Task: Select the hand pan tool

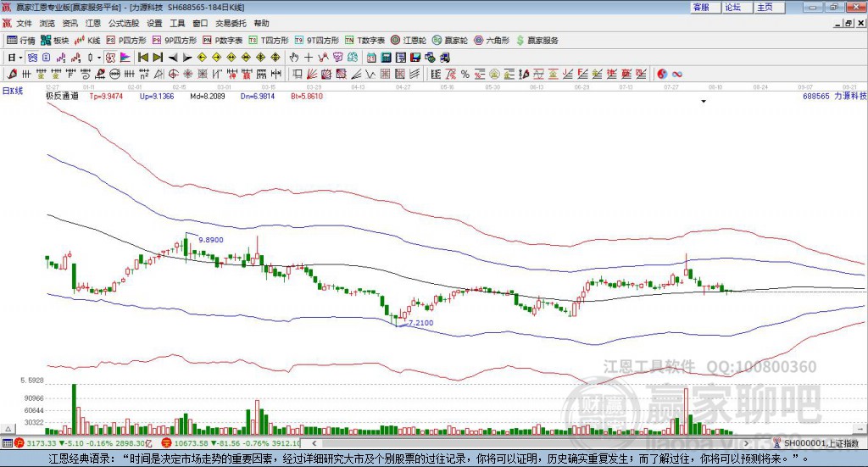Action: pos(294,58)
